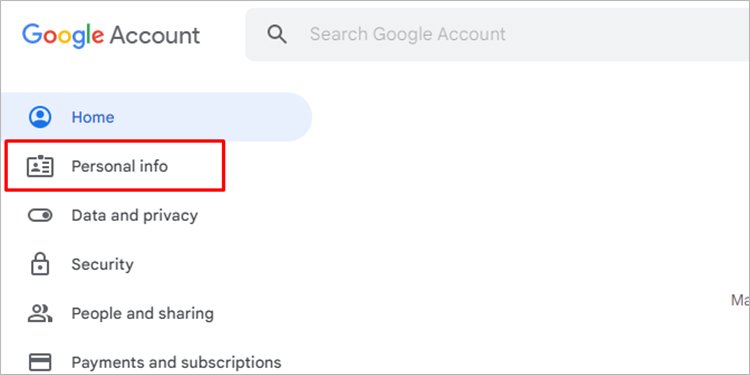Click the colorful Google logo

[63, 36]
